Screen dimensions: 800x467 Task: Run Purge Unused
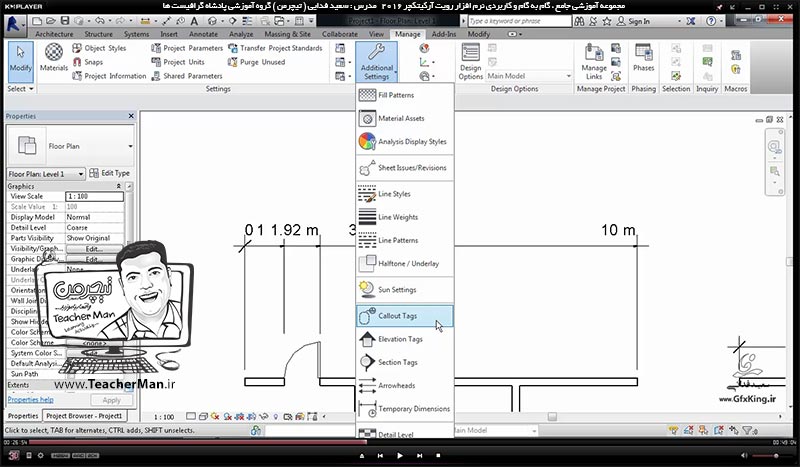point(256,62)
